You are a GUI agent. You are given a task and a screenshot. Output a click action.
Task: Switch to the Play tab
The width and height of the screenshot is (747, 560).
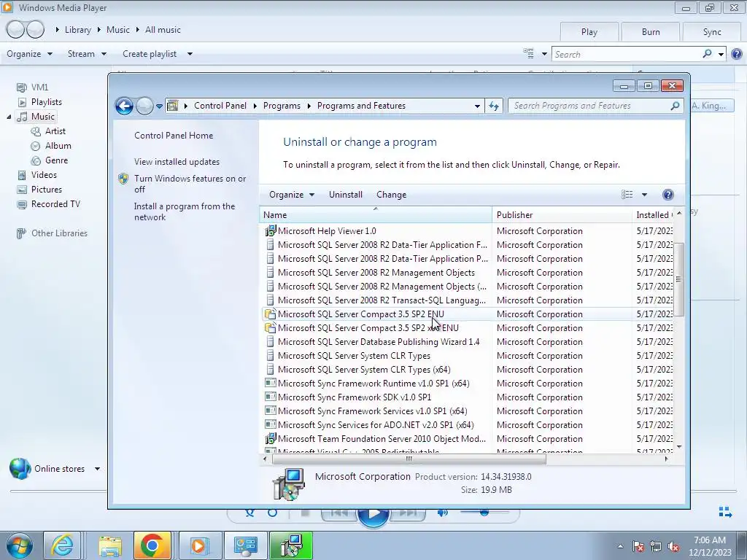(x=589, y=32)
